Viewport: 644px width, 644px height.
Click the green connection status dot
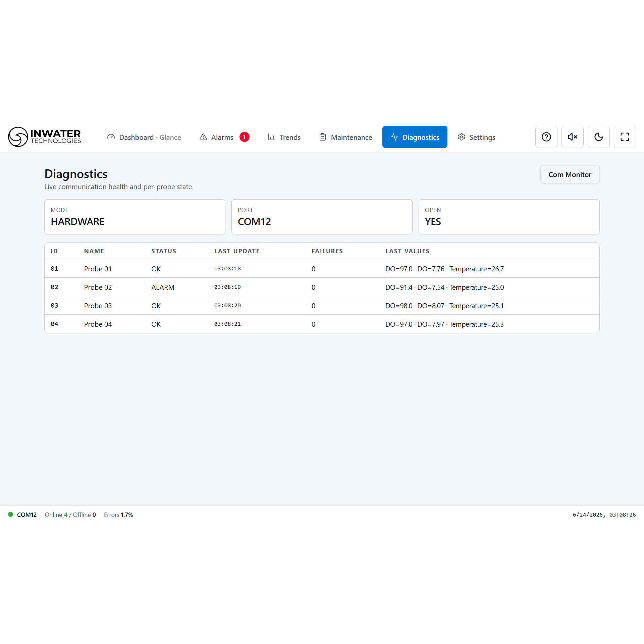[10, 515]
